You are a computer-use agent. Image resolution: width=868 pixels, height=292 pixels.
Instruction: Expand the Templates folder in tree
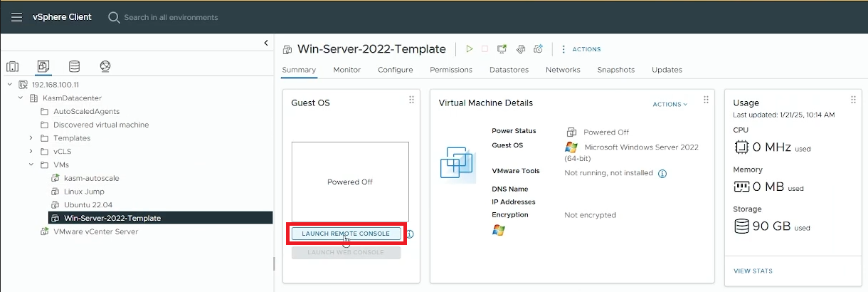point(31,138)
